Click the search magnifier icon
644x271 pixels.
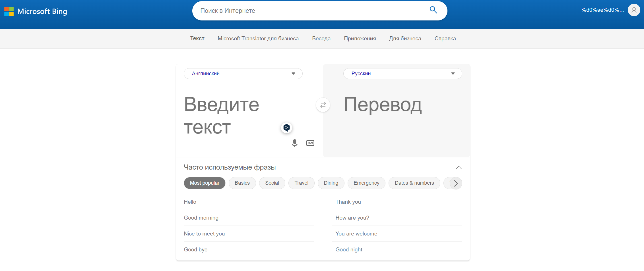point(433,10)
